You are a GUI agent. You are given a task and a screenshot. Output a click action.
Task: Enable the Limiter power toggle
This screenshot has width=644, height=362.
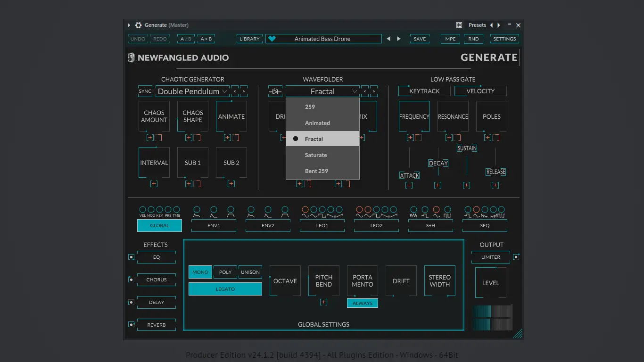[x=516, y=257]
